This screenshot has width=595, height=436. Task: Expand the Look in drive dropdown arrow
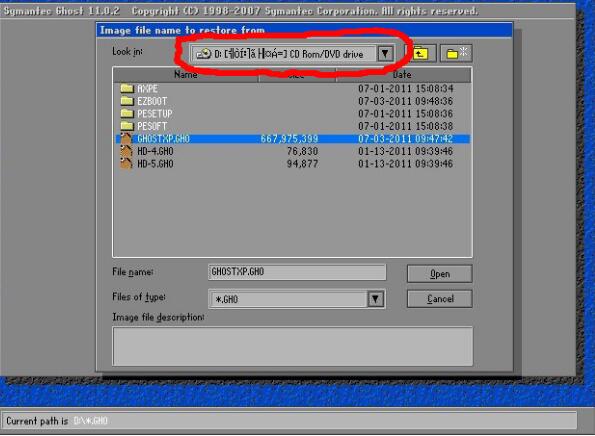tap(385, 54)
